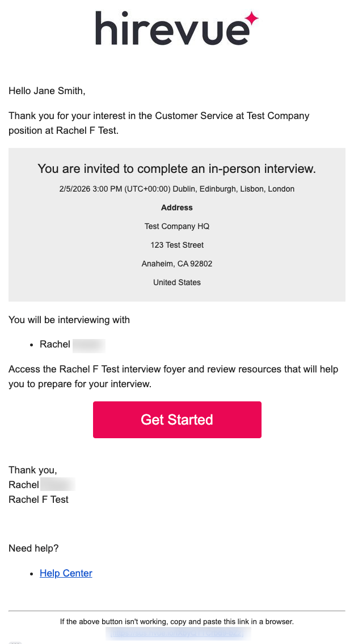
Task: Select the 'Test Company HQ' address line
Action: coord(176,226)
